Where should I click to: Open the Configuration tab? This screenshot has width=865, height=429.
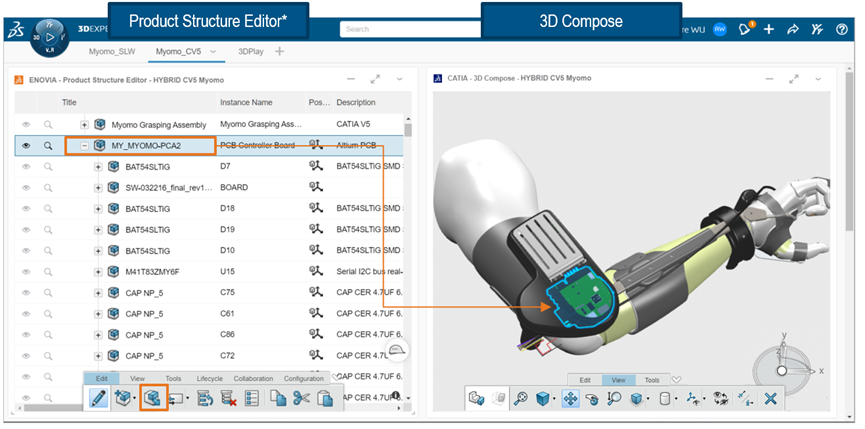pyautogui.click(x=303, y=379)
